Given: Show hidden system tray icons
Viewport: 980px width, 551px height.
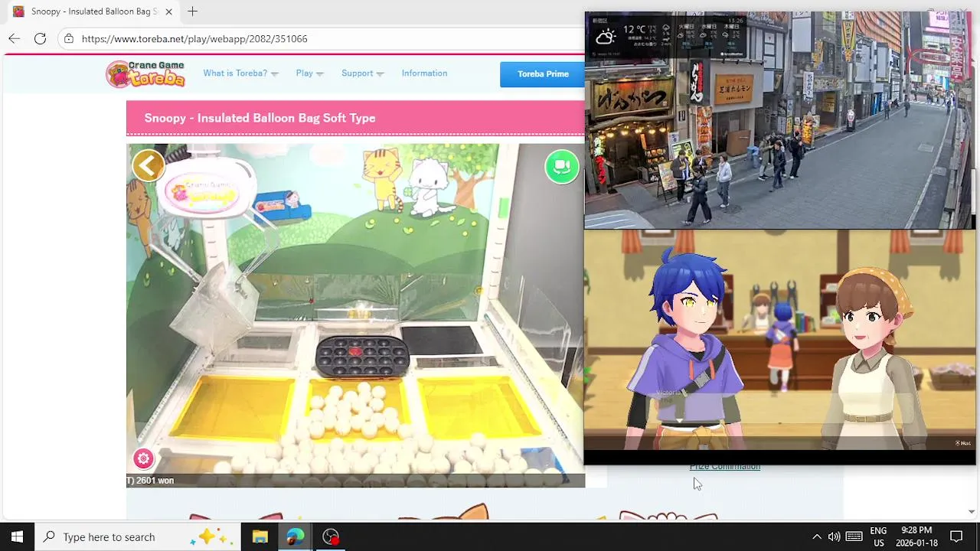Looking at the screenshot, I should [817, 536].
